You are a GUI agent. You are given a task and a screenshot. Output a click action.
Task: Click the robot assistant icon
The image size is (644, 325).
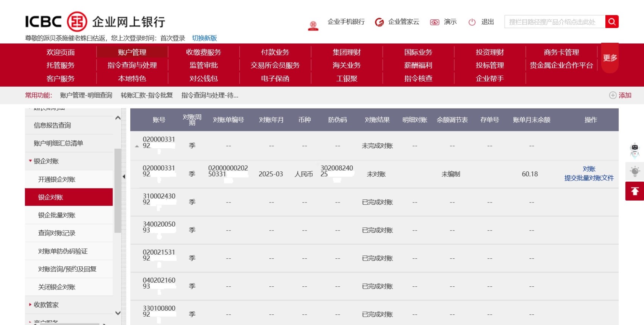635,150
